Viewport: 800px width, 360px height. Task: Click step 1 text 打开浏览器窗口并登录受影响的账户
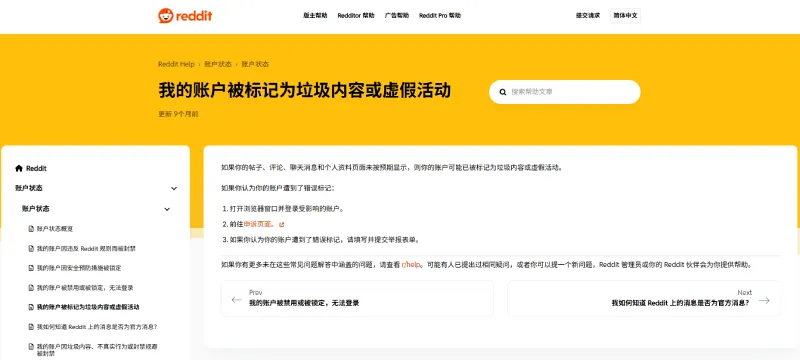[287, 209]
